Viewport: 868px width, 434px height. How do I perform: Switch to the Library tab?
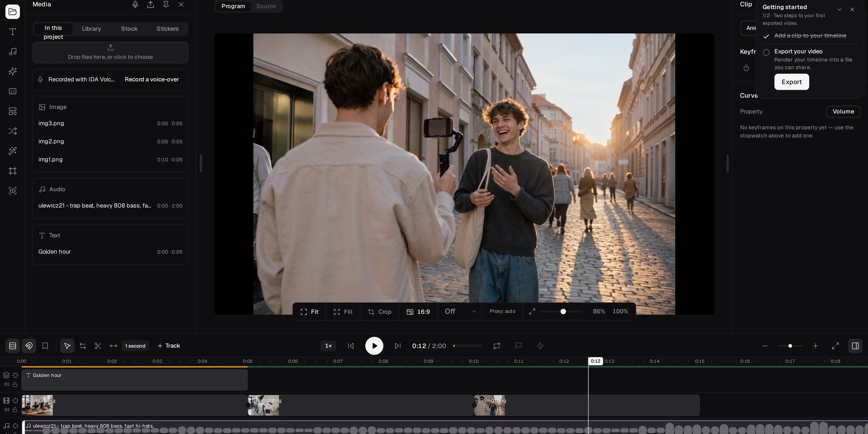[x=92, y=29]
